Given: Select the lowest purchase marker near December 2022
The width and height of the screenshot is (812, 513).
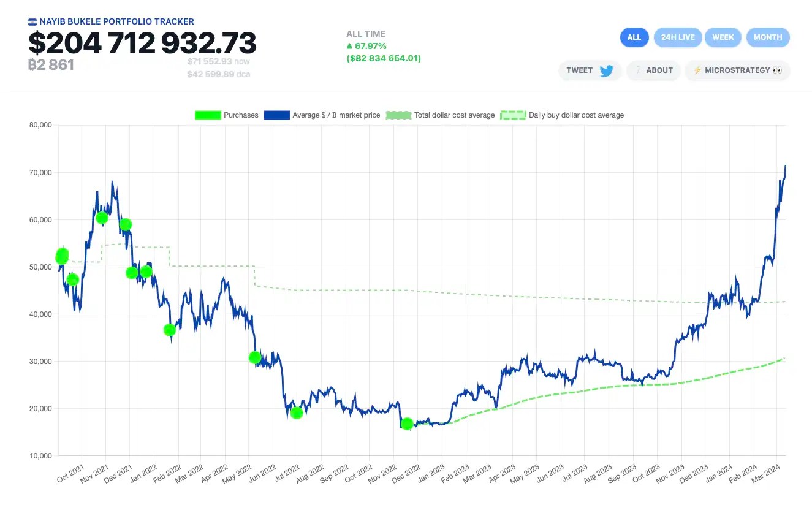Looking at the screenshot, I should (407, 424).
